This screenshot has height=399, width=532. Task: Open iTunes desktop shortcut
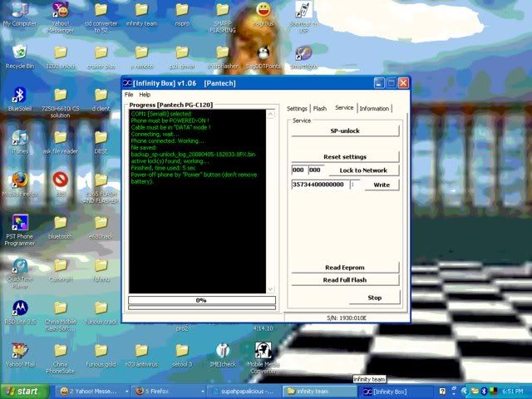coord(20,141)
